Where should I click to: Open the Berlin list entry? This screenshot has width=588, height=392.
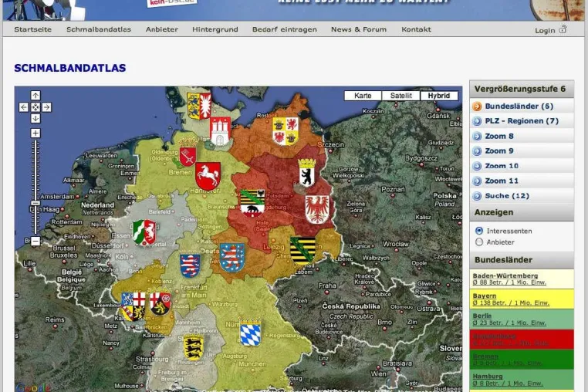[522, 319]
